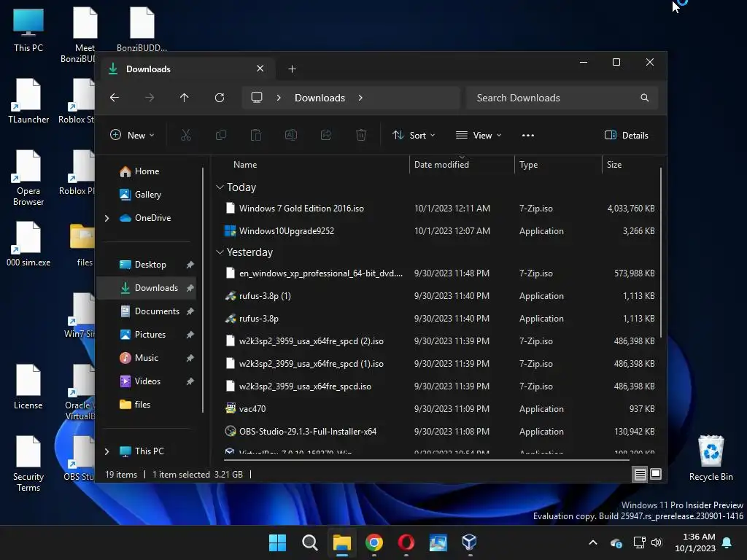Click vertical scrollbar of file list

661,252
